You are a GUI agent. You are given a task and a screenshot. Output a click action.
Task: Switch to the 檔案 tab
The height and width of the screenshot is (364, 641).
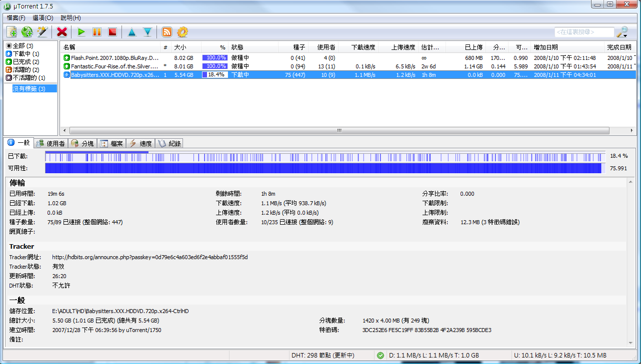tap(111, 143)
